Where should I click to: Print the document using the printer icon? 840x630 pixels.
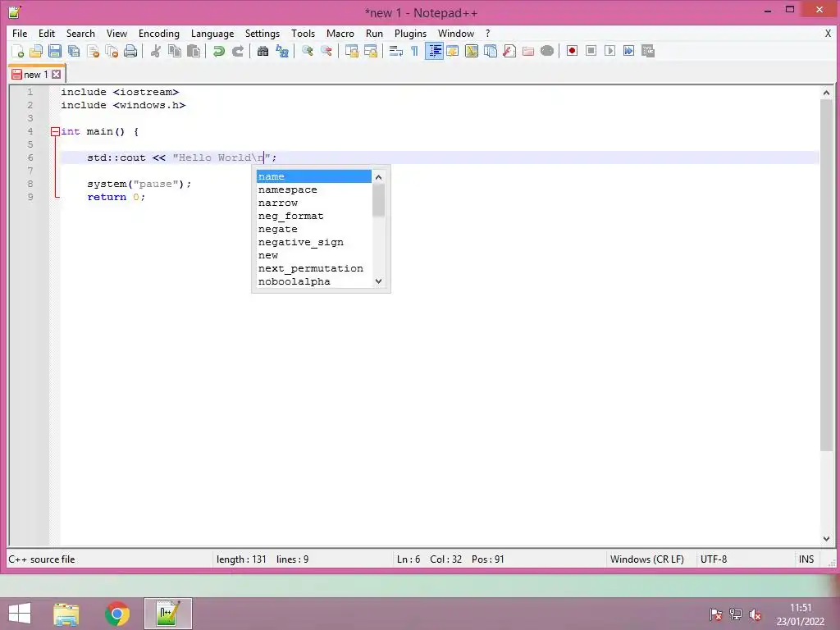pos(130,51)
